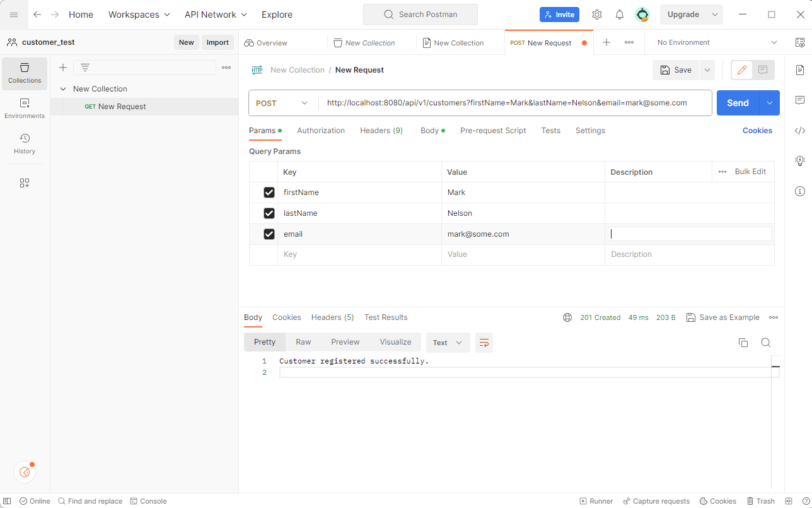Open request info icon in right sidebar
This screenshot has height=508, width=812.
click(x=800, y=191)
